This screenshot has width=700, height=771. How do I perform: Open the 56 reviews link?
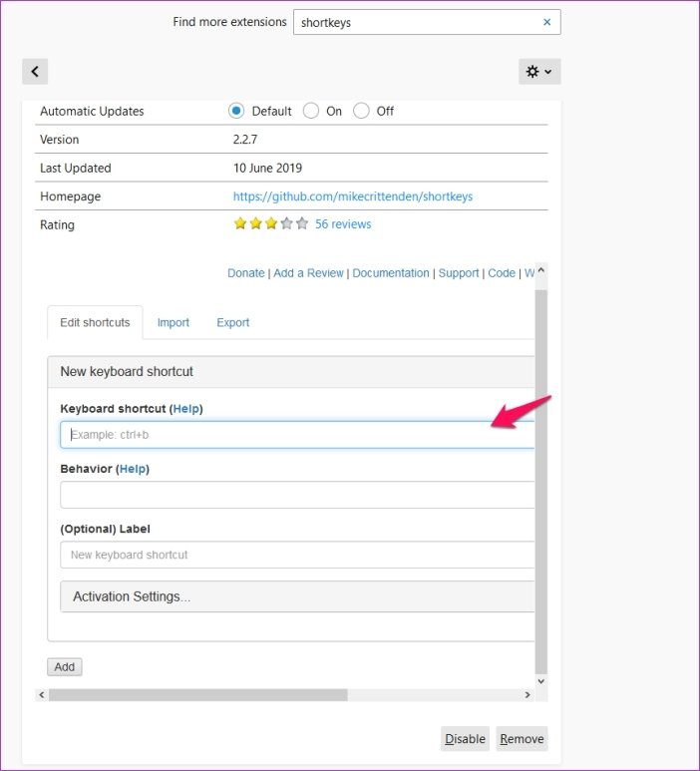coord(343,224)
